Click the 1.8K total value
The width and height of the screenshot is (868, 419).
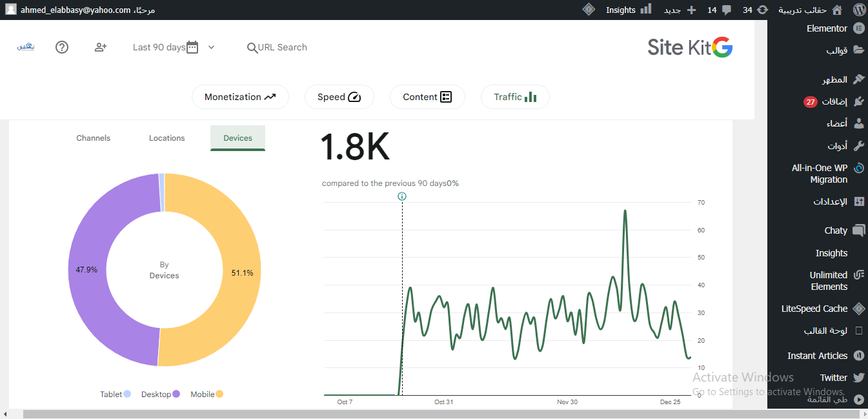(x=356, y=148)
